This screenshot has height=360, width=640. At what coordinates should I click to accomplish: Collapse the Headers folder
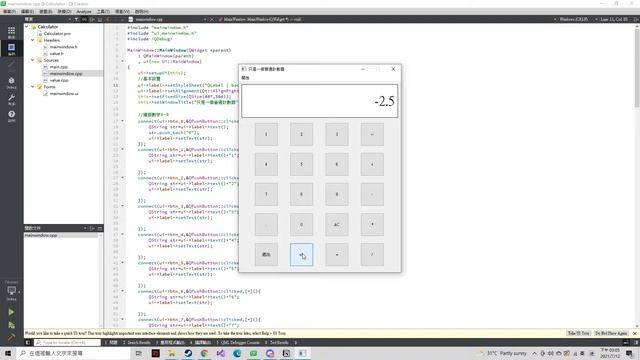click(x=33, y=40)
